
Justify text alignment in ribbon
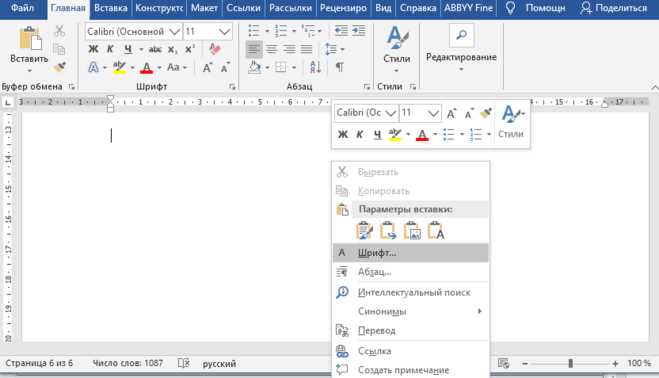(x=306, y=50)
